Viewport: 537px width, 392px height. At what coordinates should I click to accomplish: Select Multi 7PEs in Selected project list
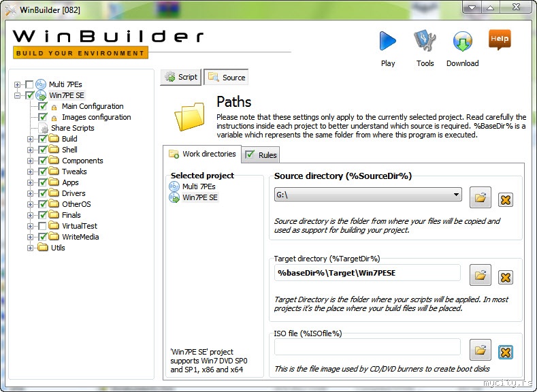point(199,186)
